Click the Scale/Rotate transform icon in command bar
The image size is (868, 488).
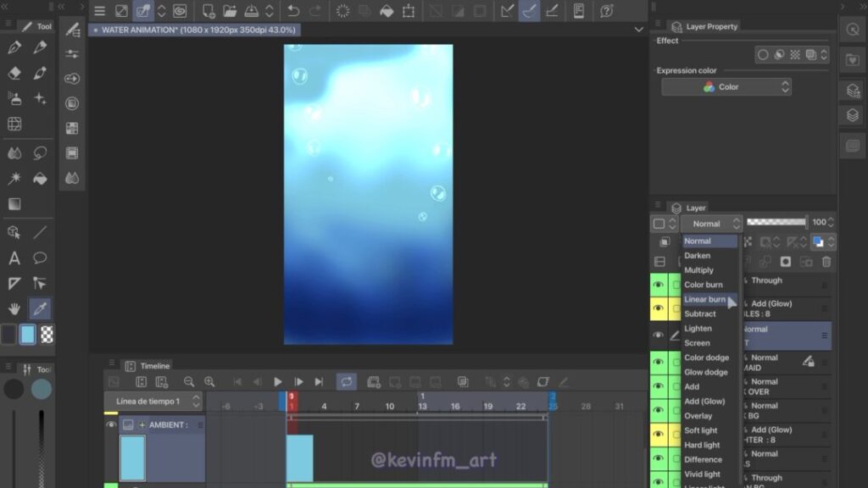(409, 11)
